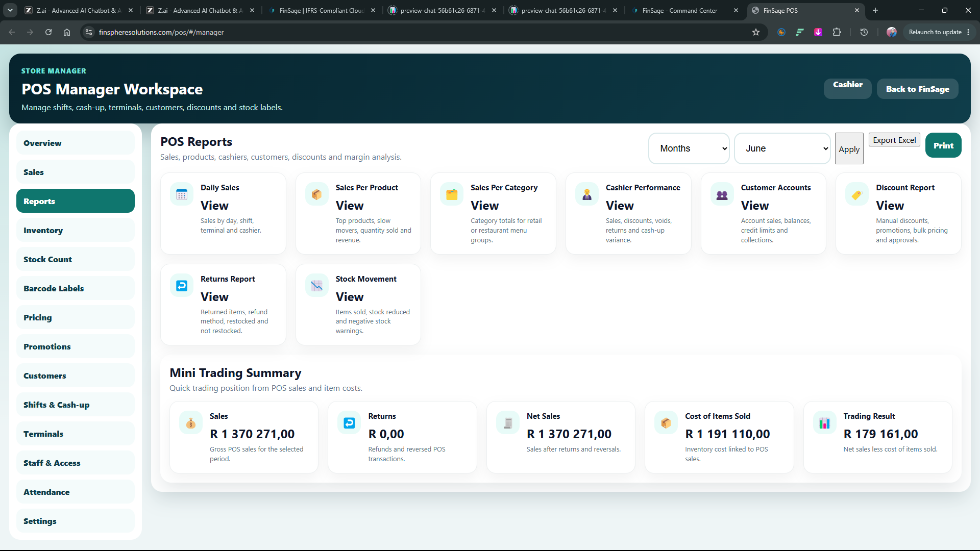Click the Daily Sales calendar icon

point(182,194)
